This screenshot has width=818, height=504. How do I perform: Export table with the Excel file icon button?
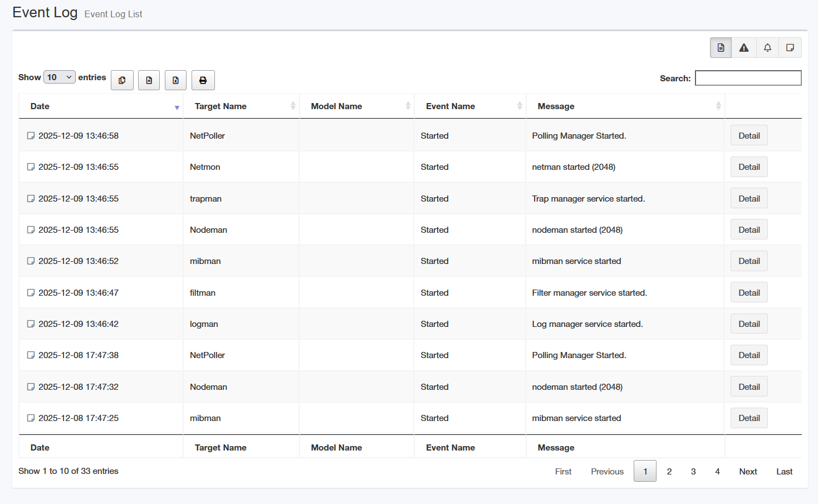click(x=175, y=80)
